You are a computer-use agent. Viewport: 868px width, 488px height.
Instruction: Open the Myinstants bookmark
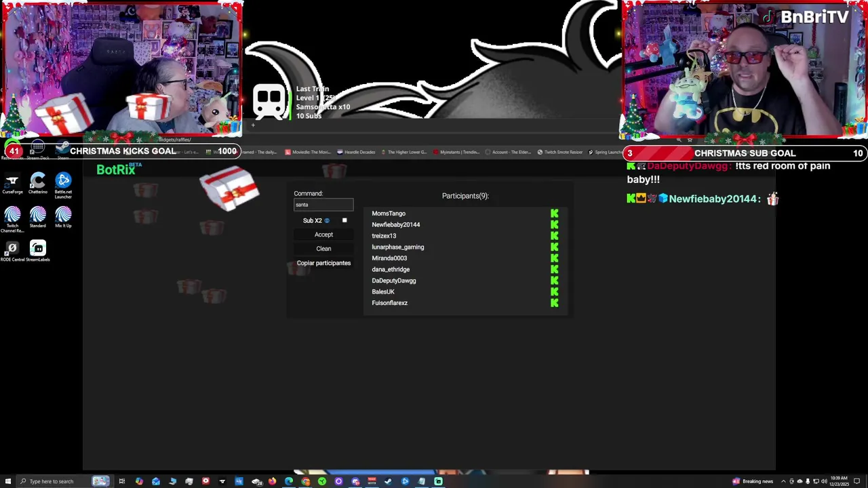[x=456, y=152]
